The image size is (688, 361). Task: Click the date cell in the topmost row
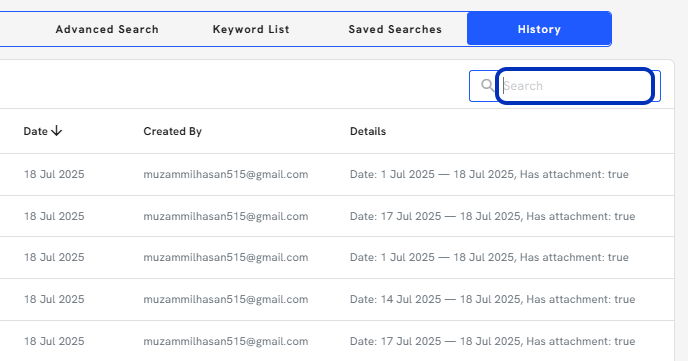54,174
